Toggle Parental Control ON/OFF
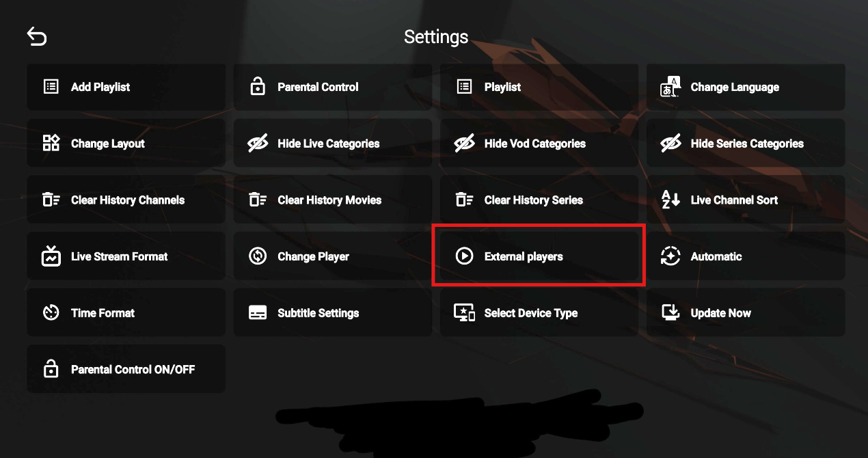Screen dimensions: 868x458 [x=126, y=369]
